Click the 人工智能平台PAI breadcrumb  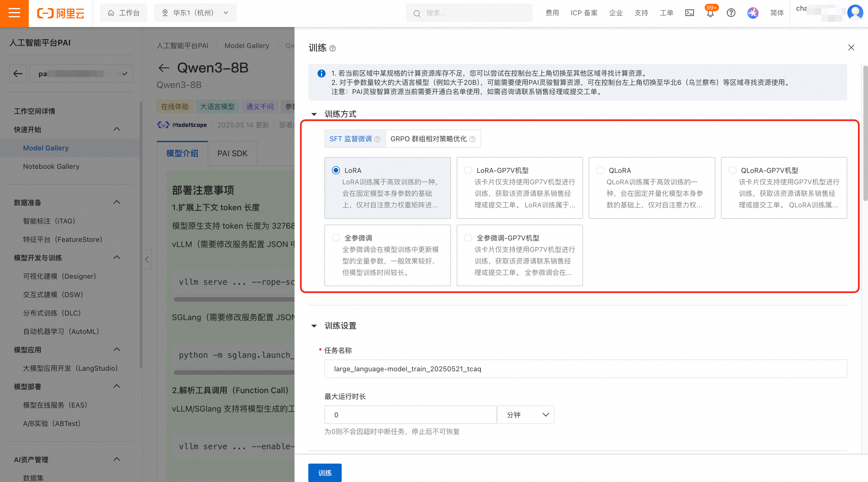pyautogui.click(x=182, y=46)
